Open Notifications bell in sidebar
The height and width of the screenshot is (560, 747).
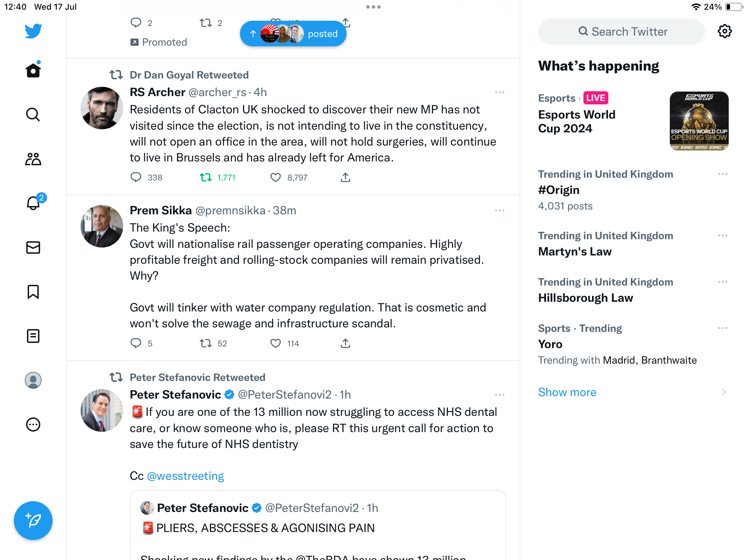tap(33, 203)
